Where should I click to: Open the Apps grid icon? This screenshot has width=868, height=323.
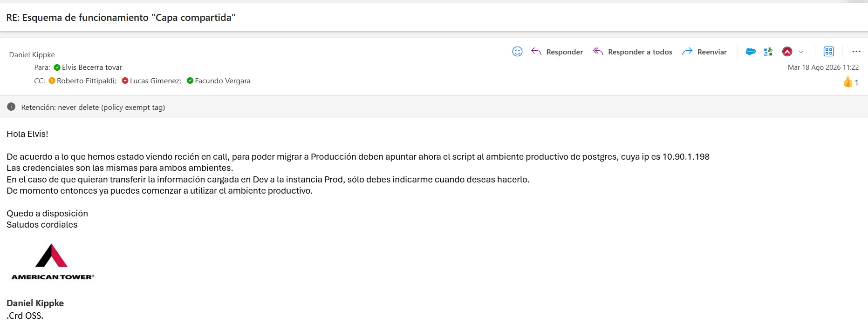pos(829,52)
